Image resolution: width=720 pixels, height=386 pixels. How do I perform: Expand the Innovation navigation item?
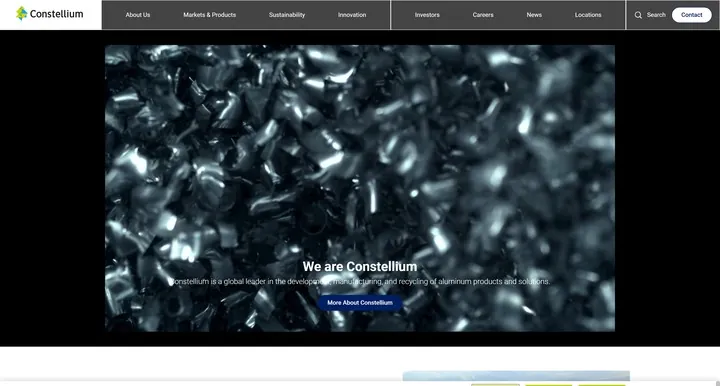352,15
